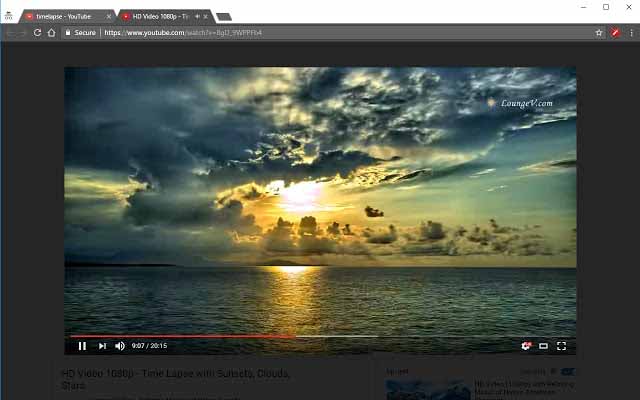
Task: Open a new browser tab
Action: coord(224,16)
